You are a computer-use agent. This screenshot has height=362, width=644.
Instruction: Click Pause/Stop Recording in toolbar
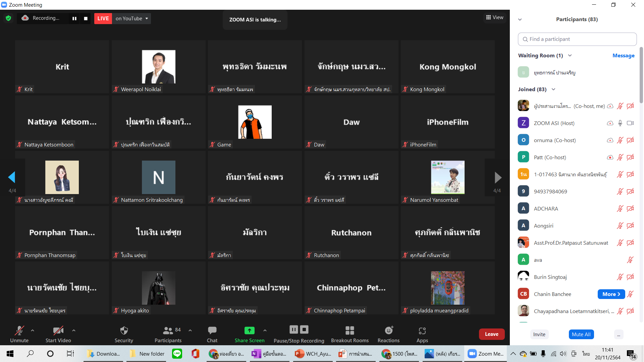(299, 334)
